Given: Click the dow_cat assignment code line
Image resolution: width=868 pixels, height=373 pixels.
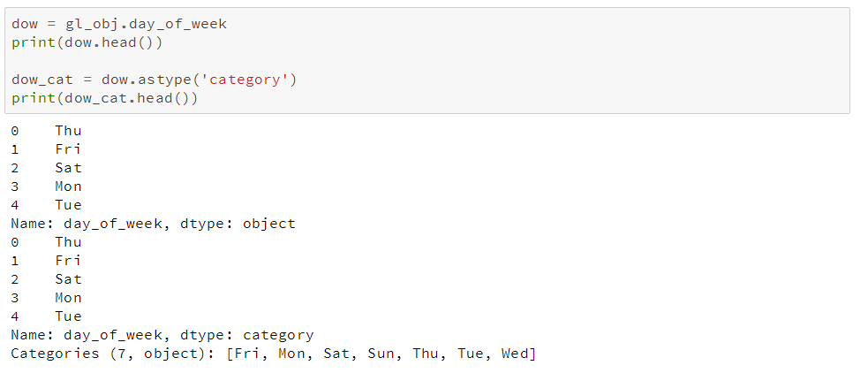Looking at the screenshot, I should click(154, 80).
